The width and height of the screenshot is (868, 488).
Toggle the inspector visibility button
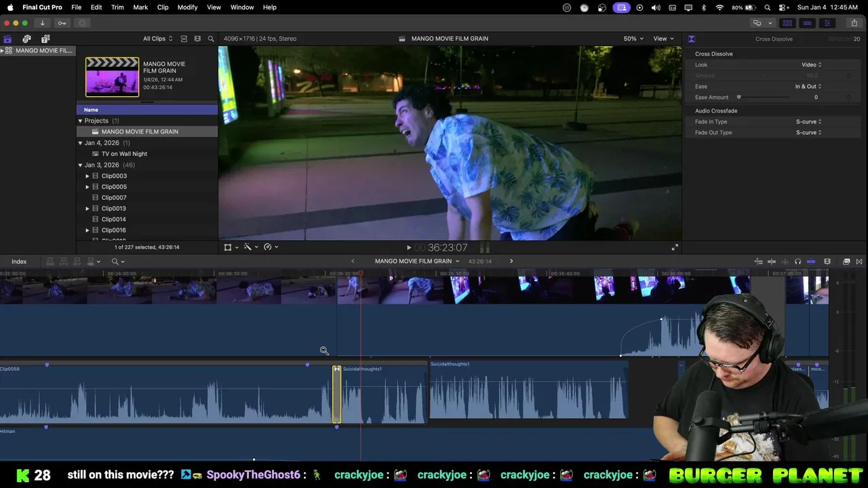[827, 23]
